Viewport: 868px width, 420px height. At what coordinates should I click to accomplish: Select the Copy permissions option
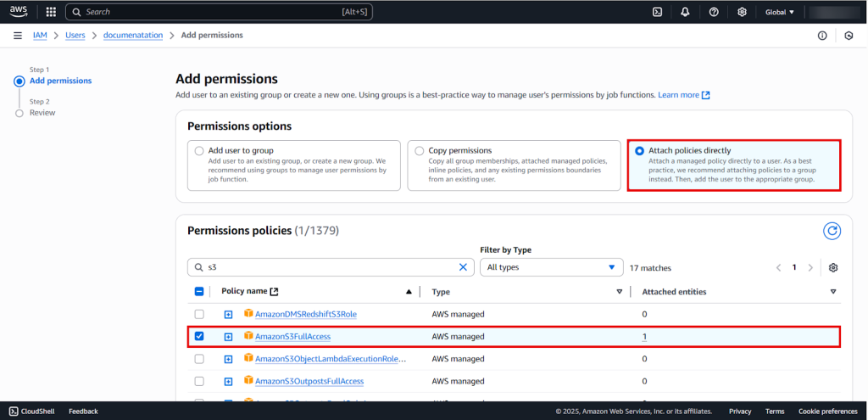[419, 151]
